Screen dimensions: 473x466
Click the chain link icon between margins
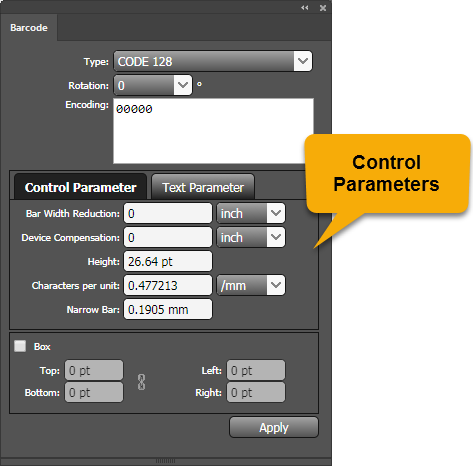coord(141,382)
